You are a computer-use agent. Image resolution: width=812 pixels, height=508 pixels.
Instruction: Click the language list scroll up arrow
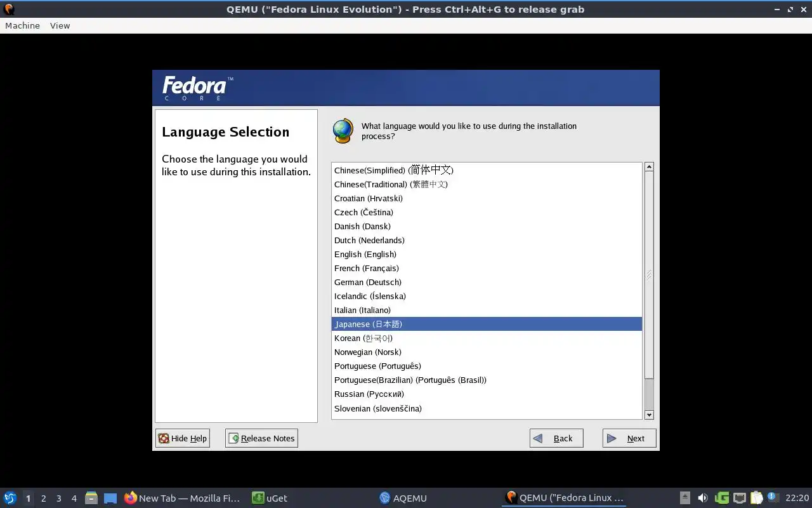pyautogui.click(x=649, y=167)
